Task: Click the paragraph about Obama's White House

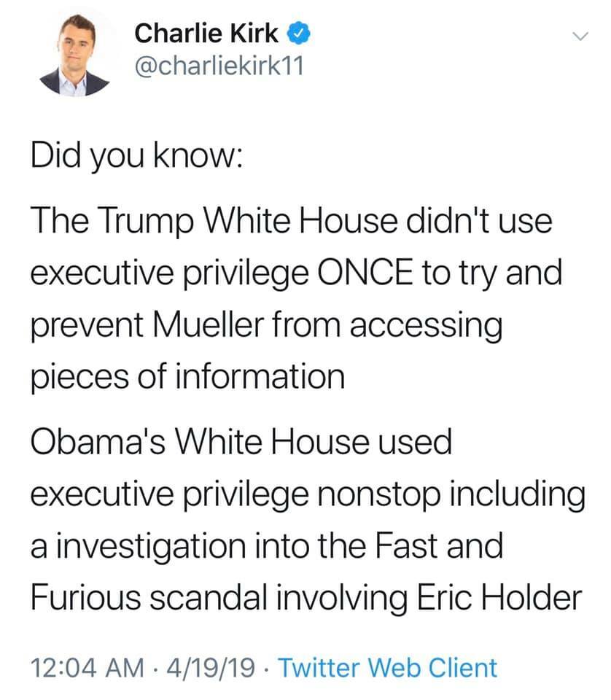Action: point(308,520)
